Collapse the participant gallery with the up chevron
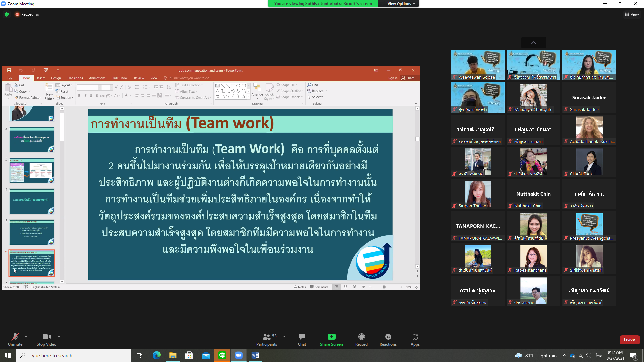644x362 pixels. click(534, 43)
